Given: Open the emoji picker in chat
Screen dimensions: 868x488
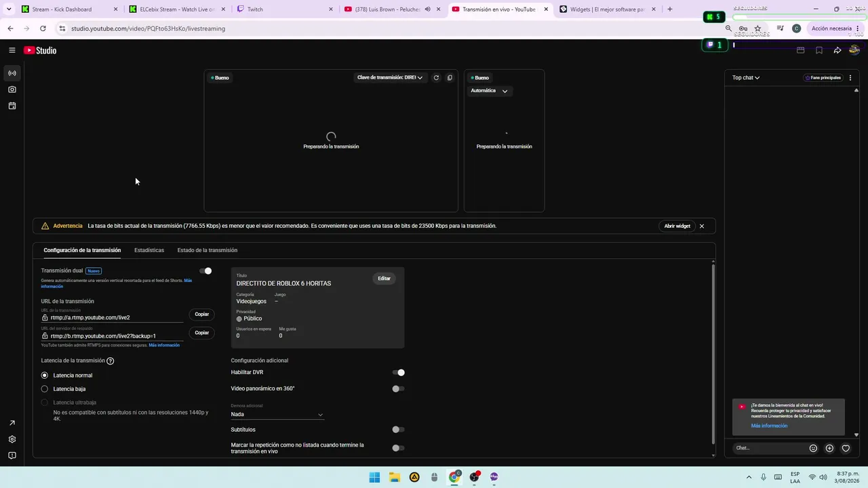Looking at the screenshot, I should tap(813, 448).
